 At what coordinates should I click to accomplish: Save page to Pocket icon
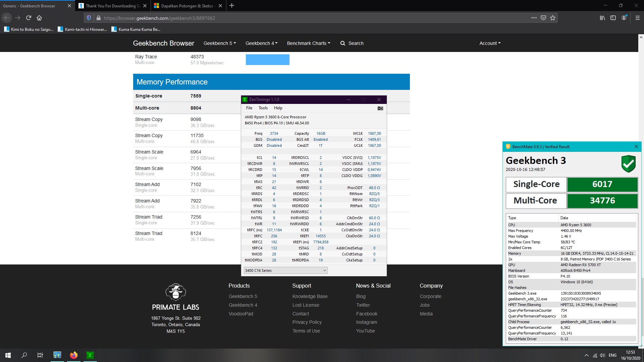tap(543, 18)
